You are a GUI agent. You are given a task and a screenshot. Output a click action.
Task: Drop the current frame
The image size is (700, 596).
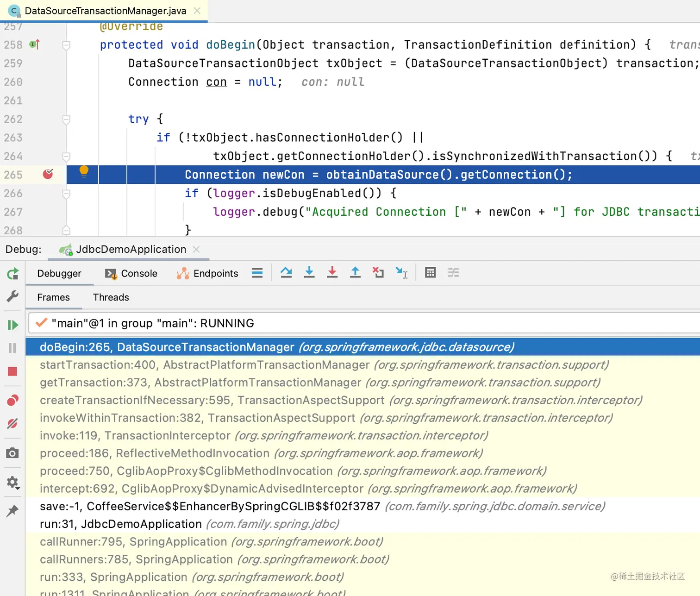tap(378, 272)
